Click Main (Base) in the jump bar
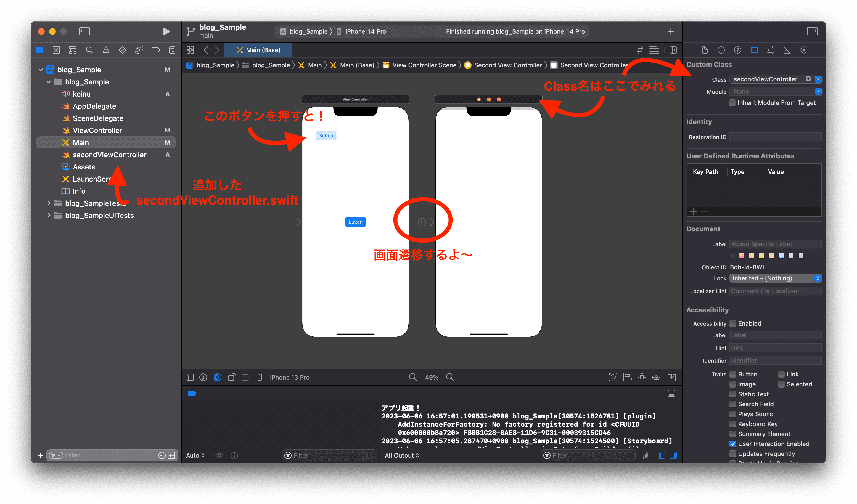The height and width of the screenshot is (504, 857). 352,65
